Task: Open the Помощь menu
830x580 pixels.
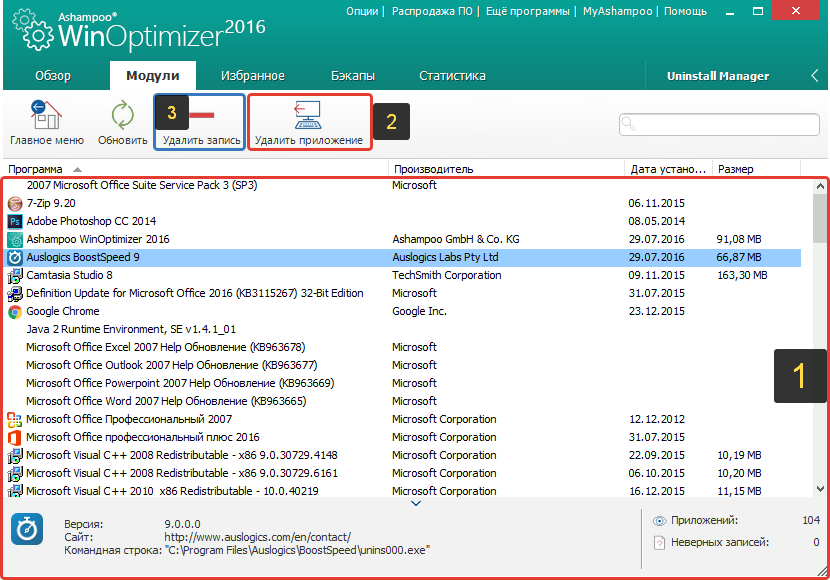Action: point(685,11)
